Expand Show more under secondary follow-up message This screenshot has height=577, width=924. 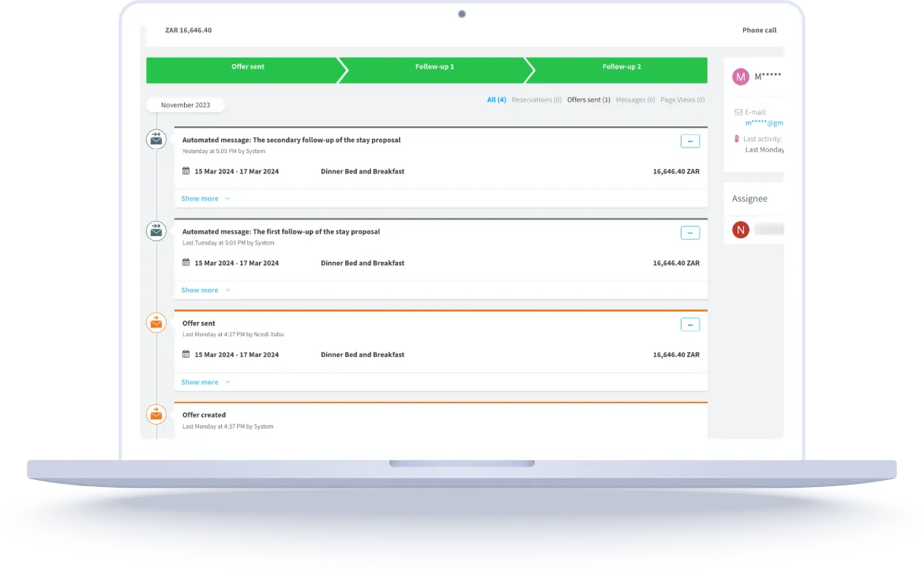[205, 198]
